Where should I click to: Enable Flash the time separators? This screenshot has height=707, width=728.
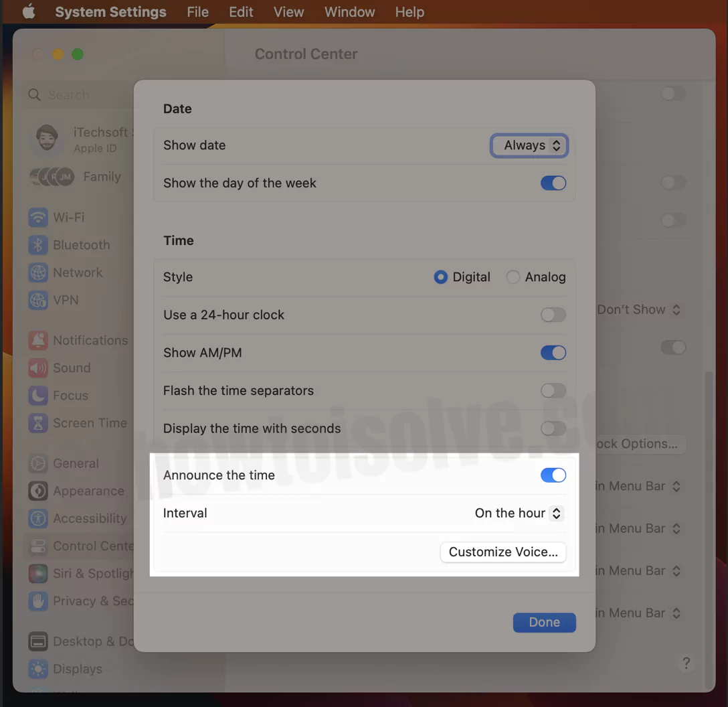pyautogui.click(x=553, y=391)
